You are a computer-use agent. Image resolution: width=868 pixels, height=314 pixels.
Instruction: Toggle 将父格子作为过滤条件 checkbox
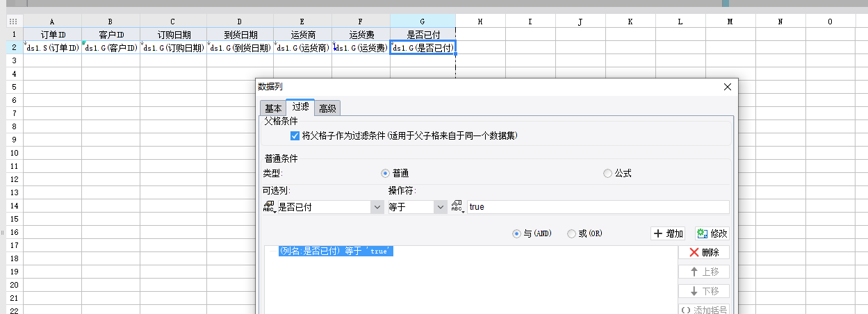click(x=295, y=136)
